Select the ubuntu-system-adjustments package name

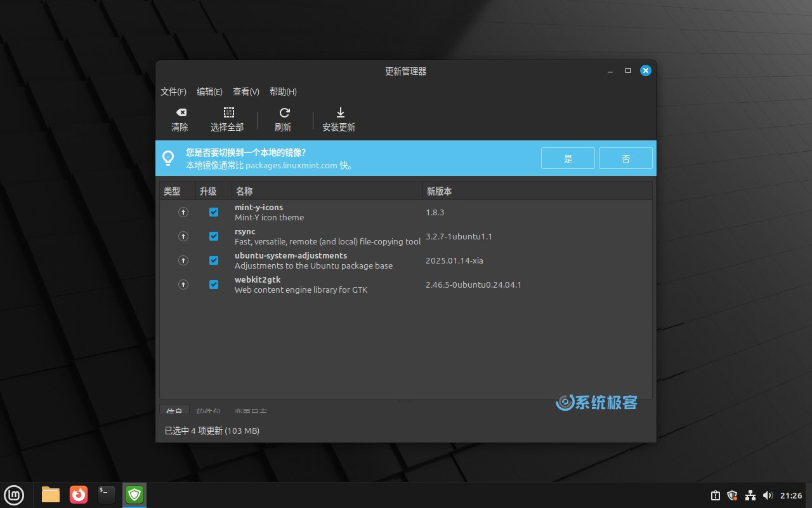pos(291,255)
